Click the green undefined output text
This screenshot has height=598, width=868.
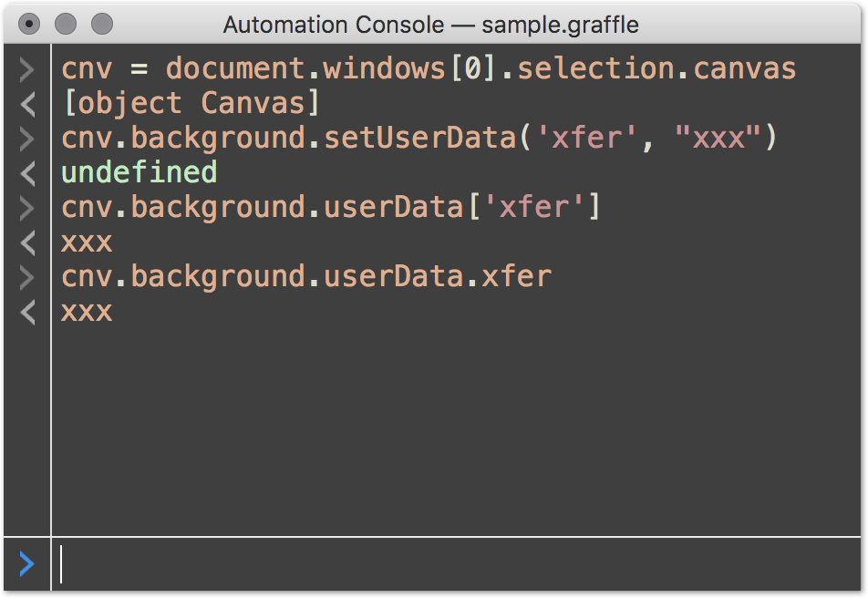pyautogui.click(x=139, y=172)
